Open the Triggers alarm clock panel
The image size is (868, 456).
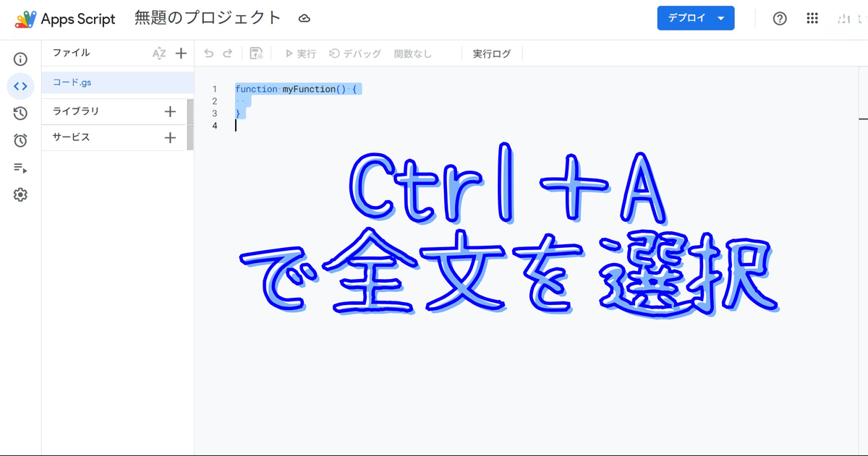[20, 140]
